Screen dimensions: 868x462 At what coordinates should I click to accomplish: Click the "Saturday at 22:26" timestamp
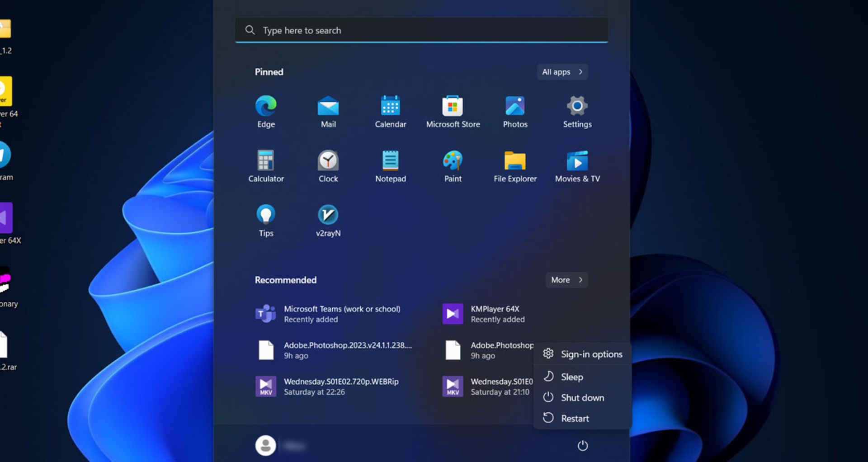[x=314, y=392]
